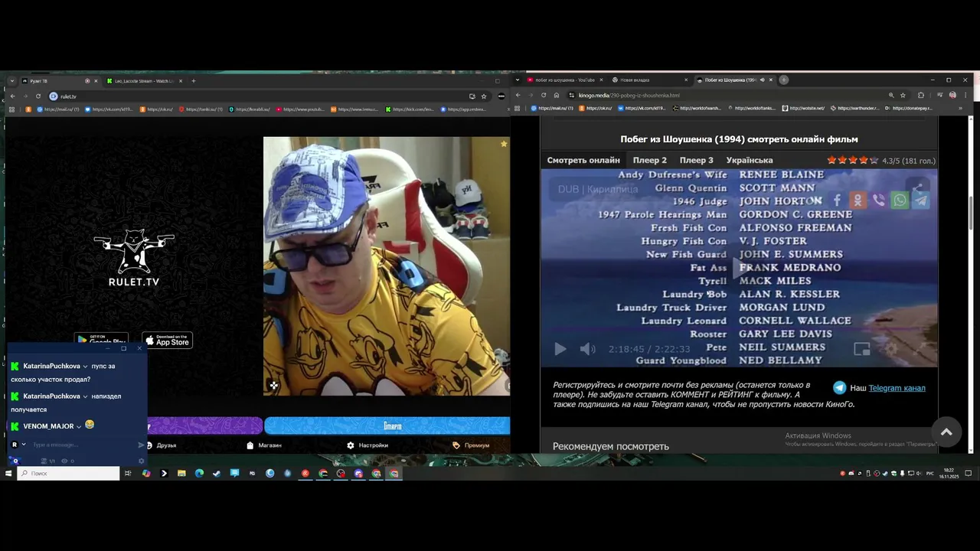The image size is (980, 551).
Task: Open the Windows Start menu
Action: pyautogui.click(x=8, y=474)
